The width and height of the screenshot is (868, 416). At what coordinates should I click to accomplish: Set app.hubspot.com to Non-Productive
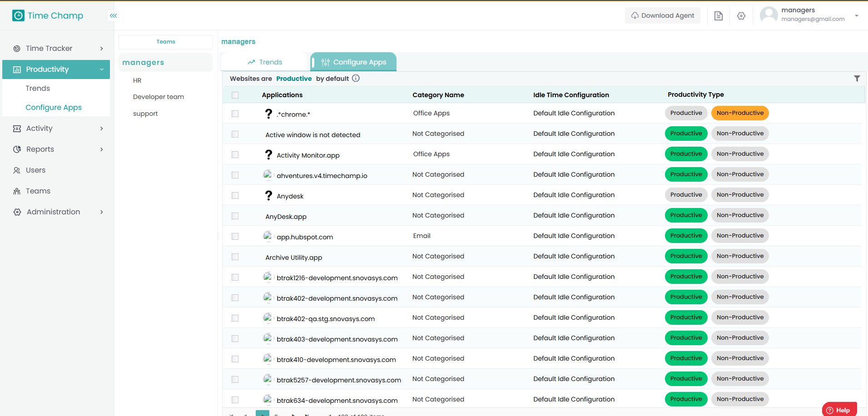pyautogui.click(x=740, y=236)
